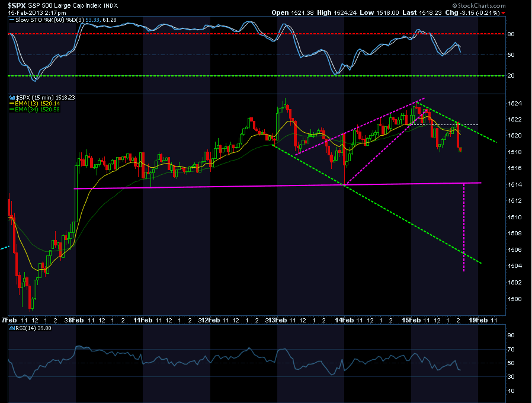Click the candlestick icon beside $SPX (15 min)

12,98
